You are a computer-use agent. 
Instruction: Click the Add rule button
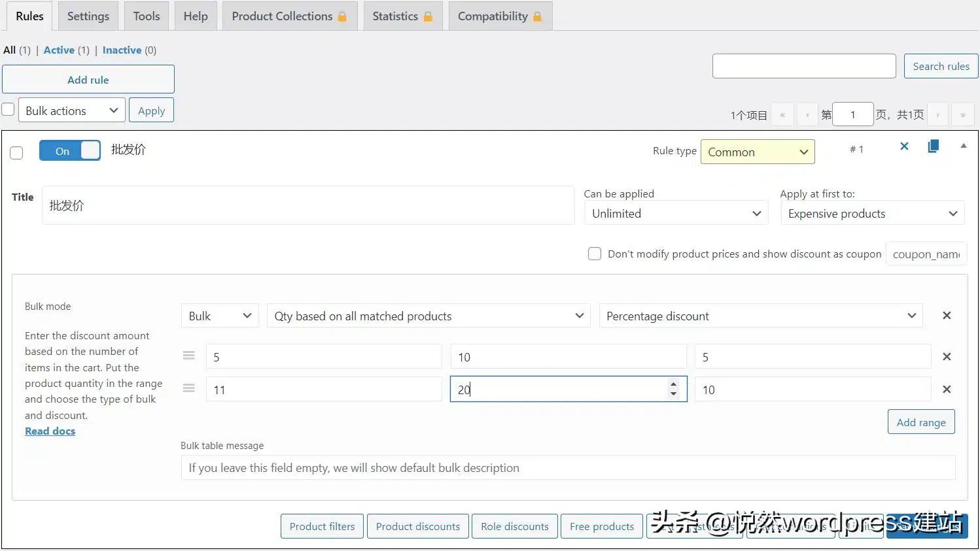[x=88, y=79]
